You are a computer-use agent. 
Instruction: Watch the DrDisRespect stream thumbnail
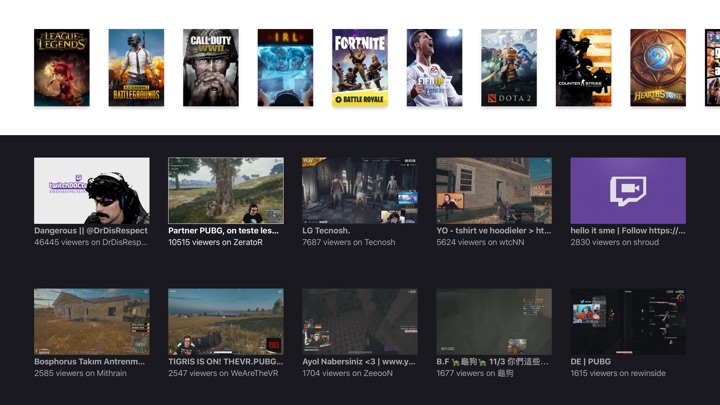(x=92, y=191)
